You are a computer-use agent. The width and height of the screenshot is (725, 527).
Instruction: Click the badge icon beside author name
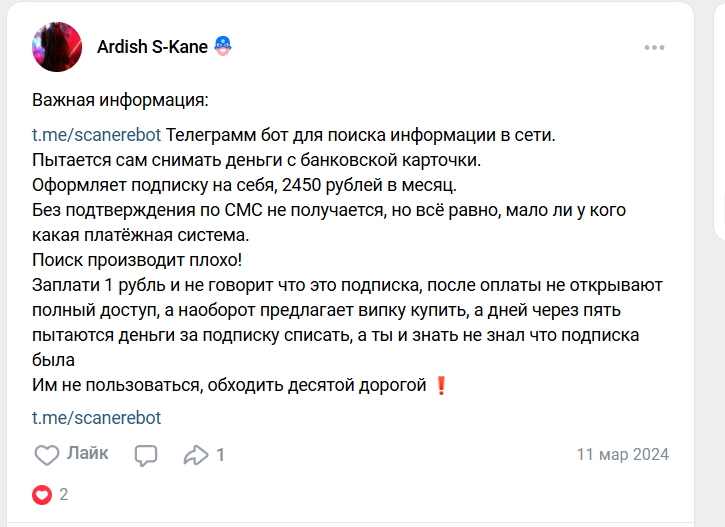[x=223, y=46]
